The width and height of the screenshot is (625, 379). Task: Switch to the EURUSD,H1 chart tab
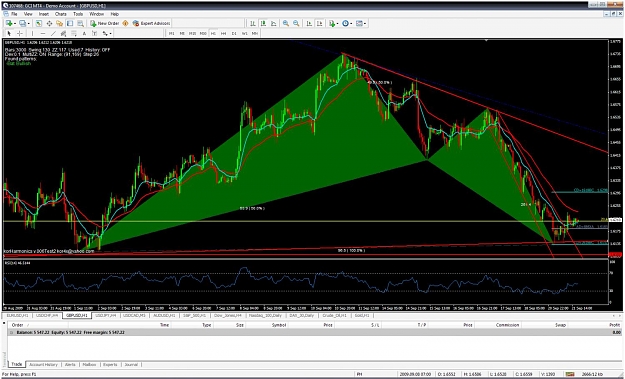18,315
